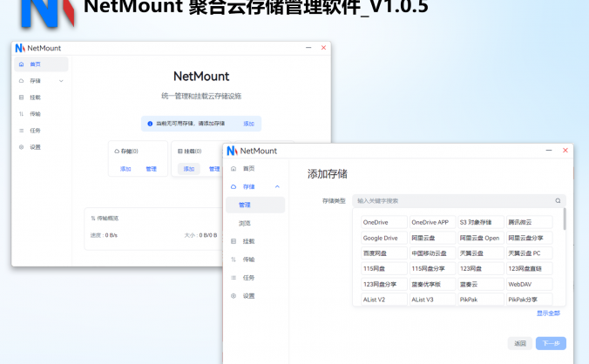Click the 下一步 button
589x364 pixels.
[551, 343]
